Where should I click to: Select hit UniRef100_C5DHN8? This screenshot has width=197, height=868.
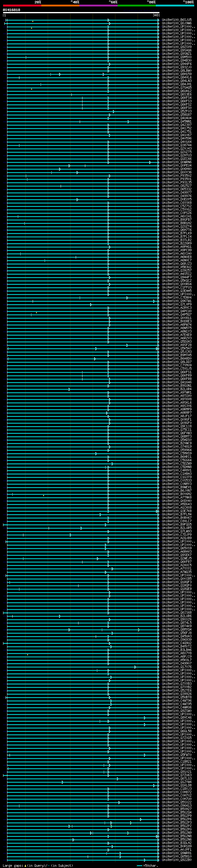(177, 467)
